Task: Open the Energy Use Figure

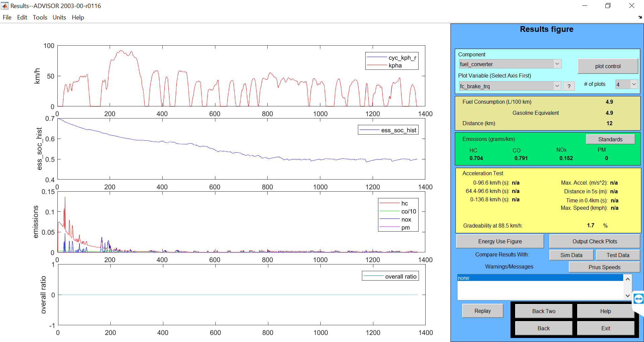Action: point(499,241)
